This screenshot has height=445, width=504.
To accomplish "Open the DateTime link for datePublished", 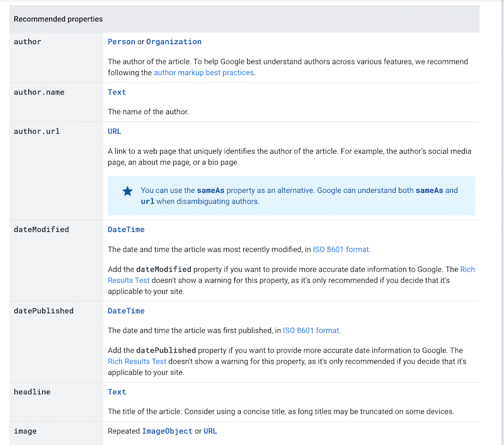I will (x=125, y=311).
